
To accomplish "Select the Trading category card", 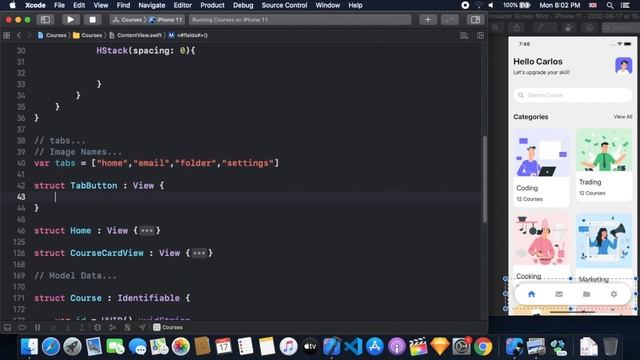I will coord(604,165).
